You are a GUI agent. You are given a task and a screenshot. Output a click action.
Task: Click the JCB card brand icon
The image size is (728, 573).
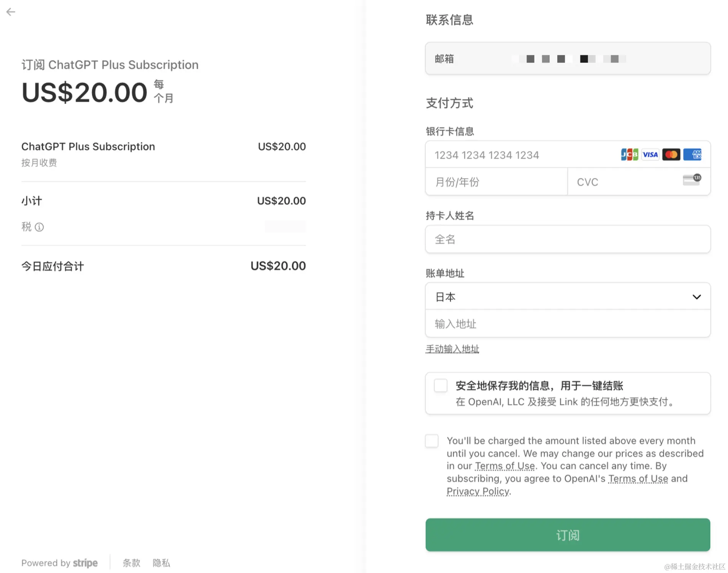(x=629, y=155)
